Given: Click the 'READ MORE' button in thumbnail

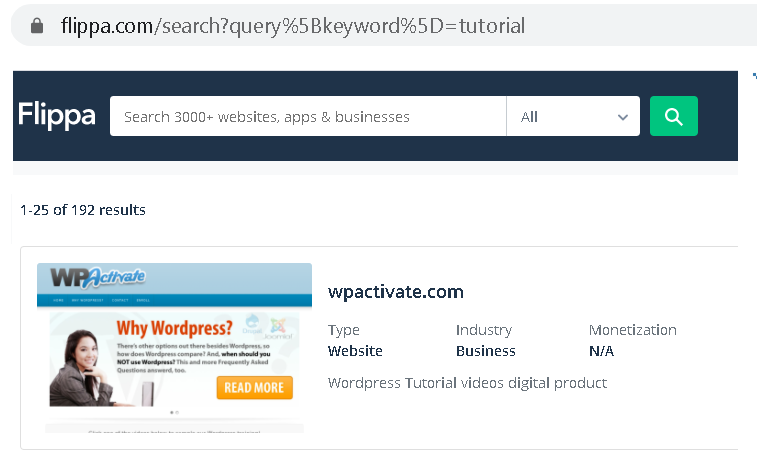Looking at the screenshot, I should tap(254, 388).
